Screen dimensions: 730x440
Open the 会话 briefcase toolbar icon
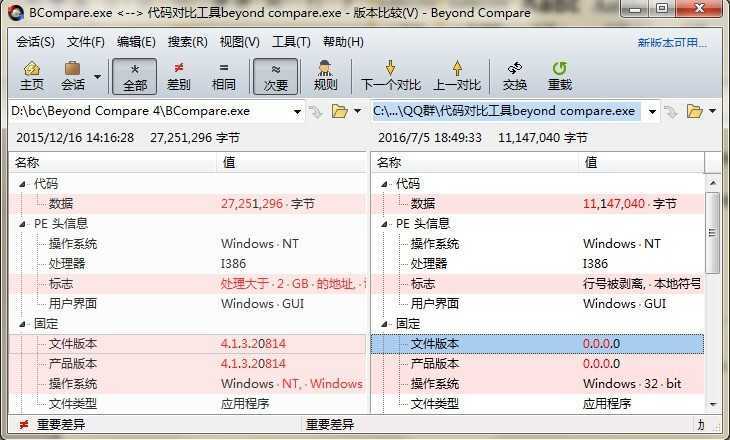click(x=73, y=76)
